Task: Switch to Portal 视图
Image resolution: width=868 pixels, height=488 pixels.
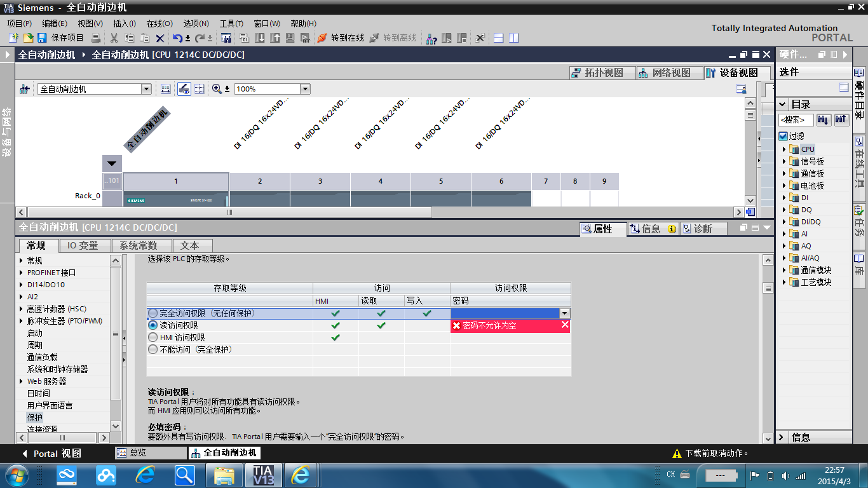Action: click(x=51, y=454)
